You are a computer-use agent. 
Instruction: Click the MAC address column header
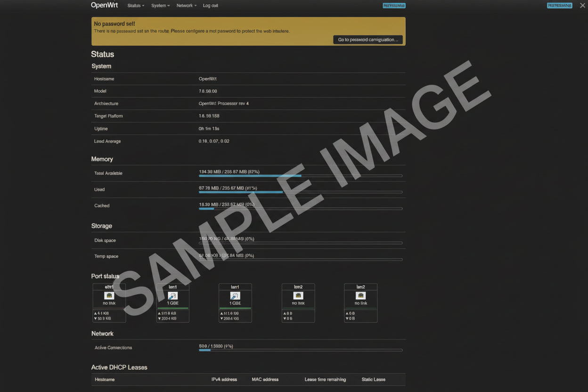tap(265, 379)
